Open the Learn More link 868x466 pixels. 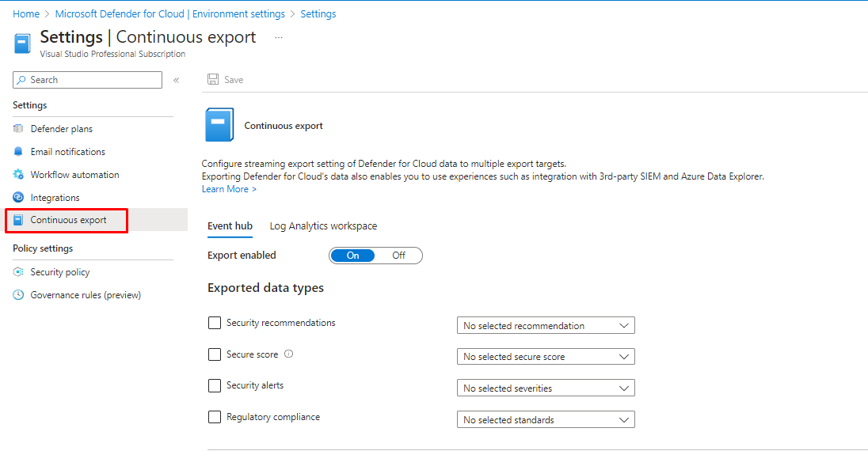click(229, 189)
